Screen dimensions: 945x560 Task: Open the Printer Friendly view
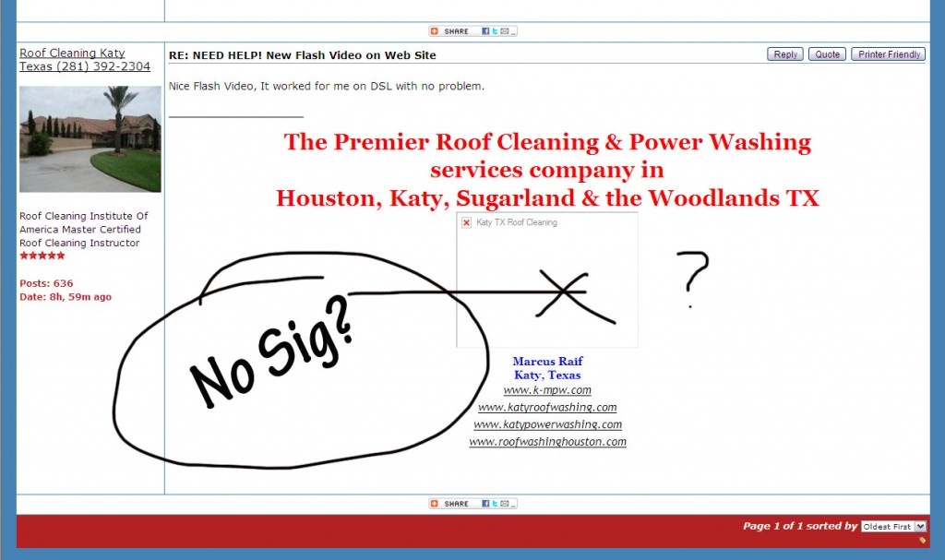click(x=889, y=54)
